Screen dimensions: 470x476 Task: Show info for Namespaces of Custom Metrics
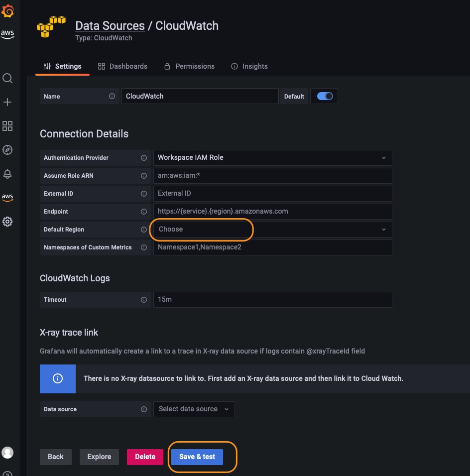[x=144, y=247]
